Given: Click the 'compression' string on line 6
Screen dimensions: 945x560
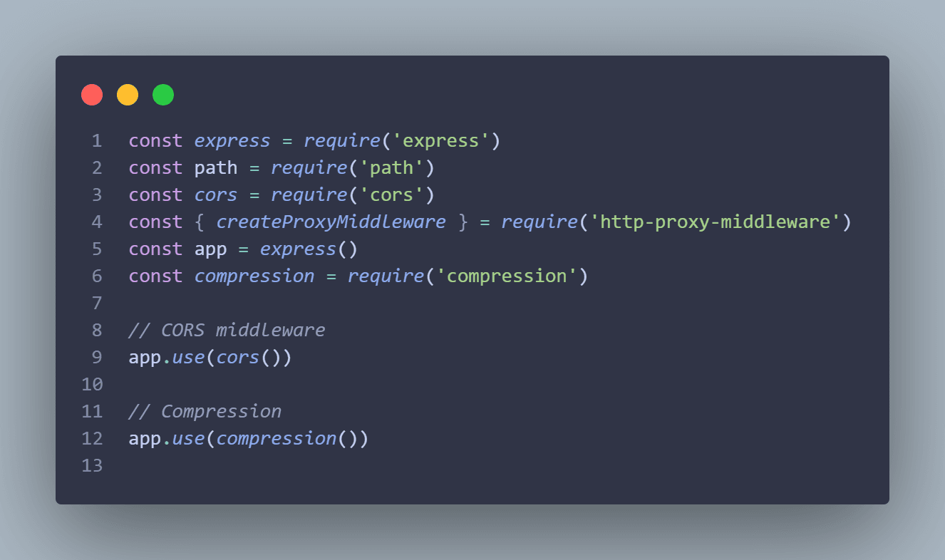Looking at the screenshot, I should (507, 276).
